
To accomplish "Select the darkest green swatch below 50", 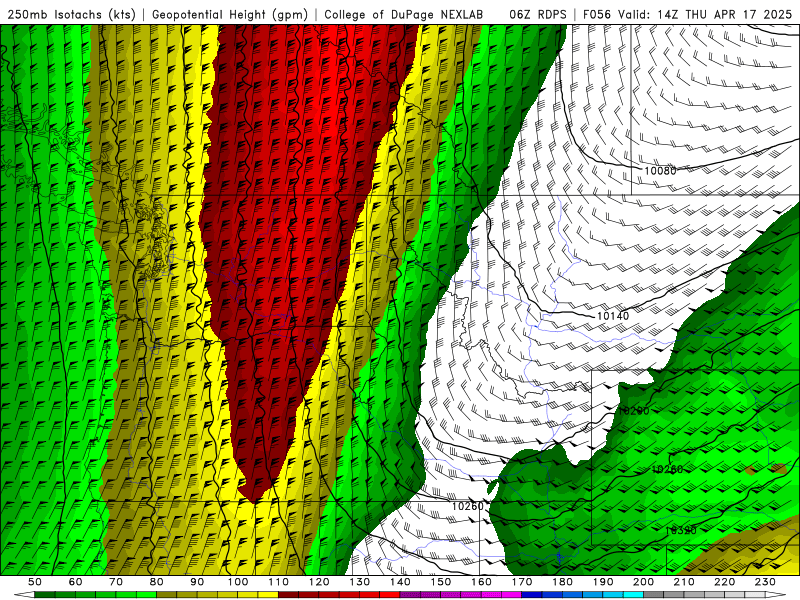I will point(44,595).
